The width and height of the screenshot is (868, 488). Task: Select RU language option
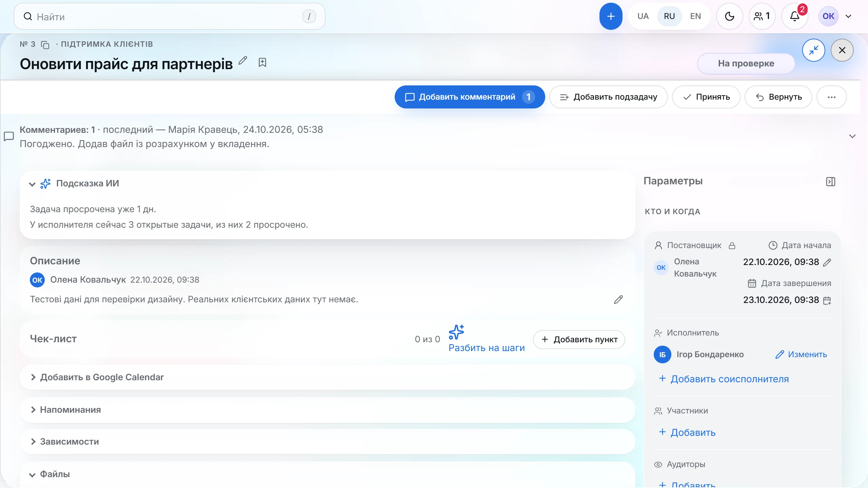tap(669, 16)
